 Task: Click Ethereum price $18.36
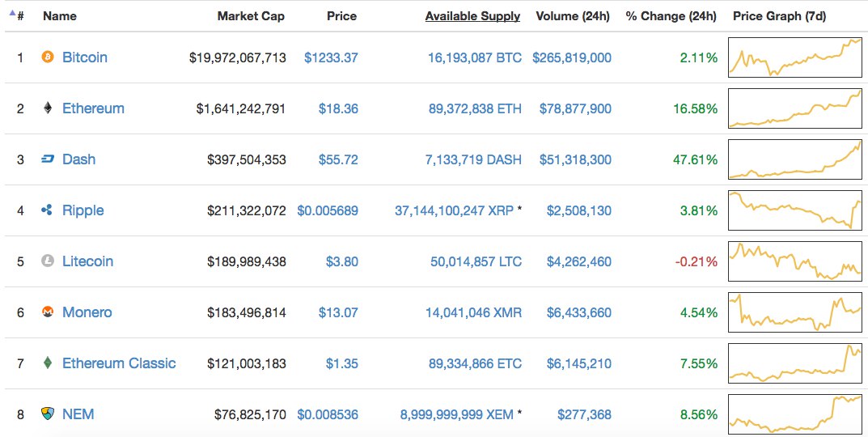pos(338,108)
